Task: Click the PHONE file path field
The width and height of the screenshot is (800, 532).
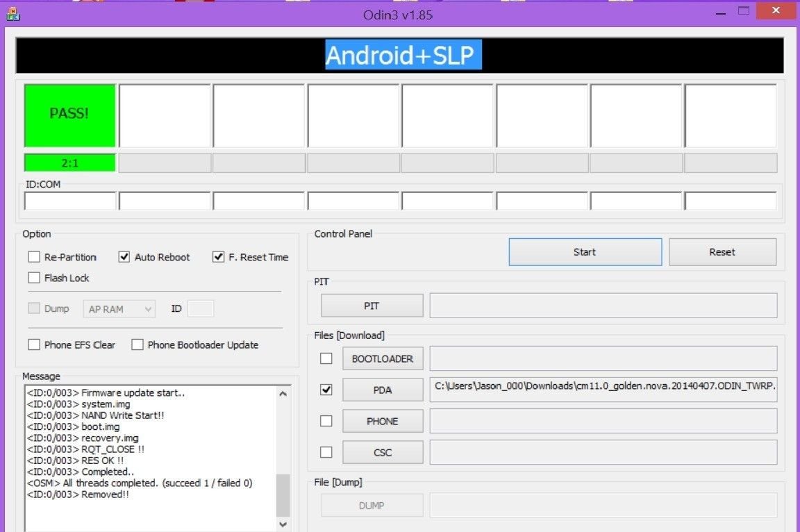Action: (x=603, y=421)
